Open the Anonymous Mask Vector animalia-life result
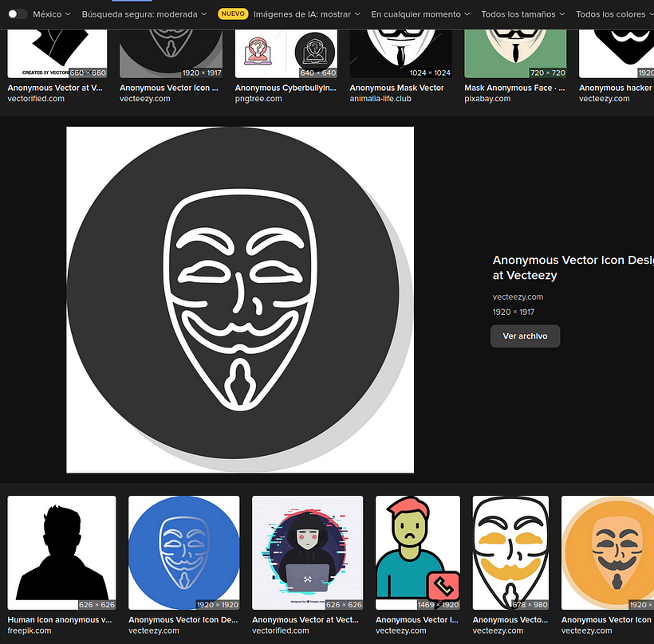Image resolution: width=654 pixels, height=644 pixels. (400, 54)
